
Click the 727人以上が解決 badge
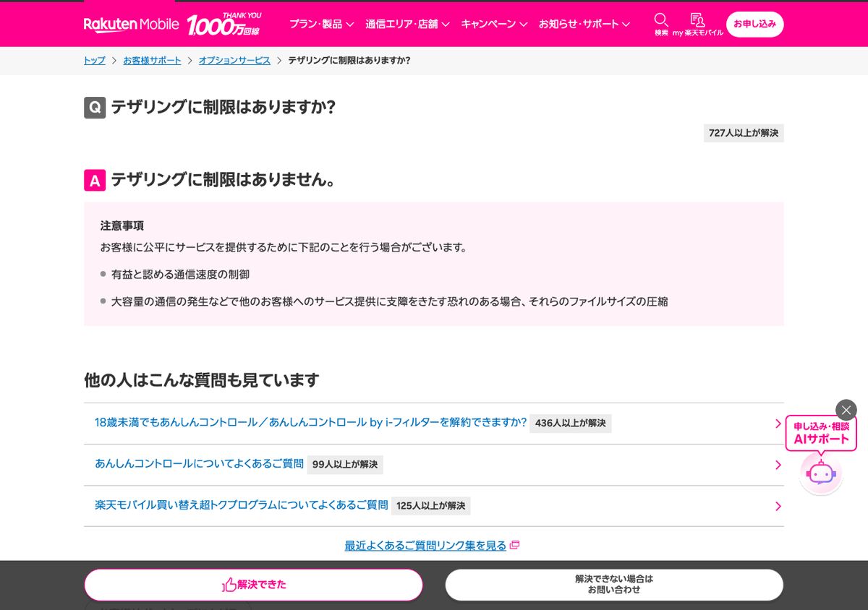744,133
